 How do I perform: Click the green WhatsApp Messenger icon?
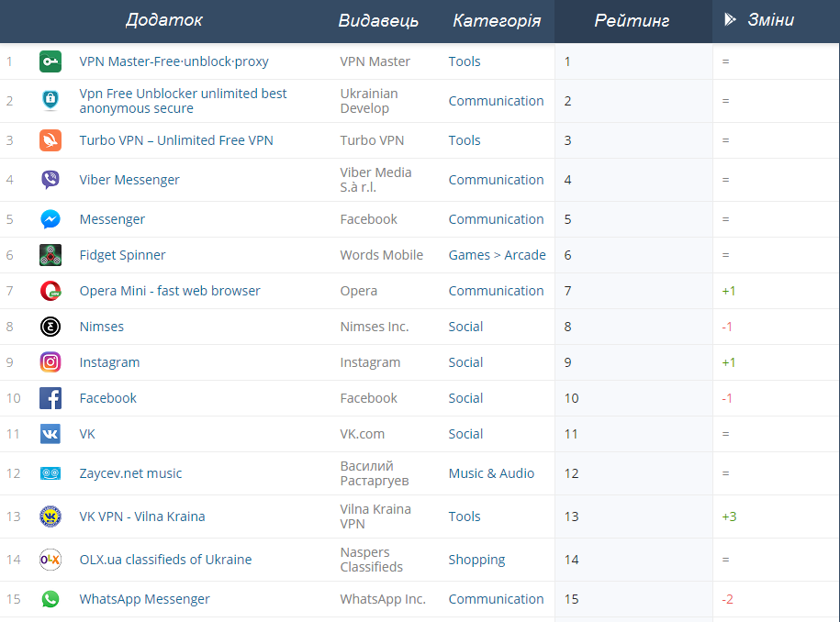(x=50, y=599)
